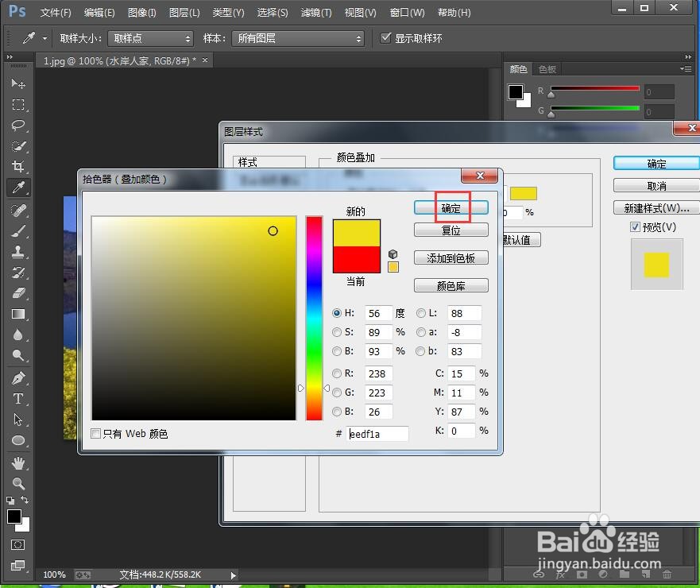Image resolution: width=700 pixels, height=588 pixels.
Task: Open the 文件(F) menu
Action: pos(56,13)
